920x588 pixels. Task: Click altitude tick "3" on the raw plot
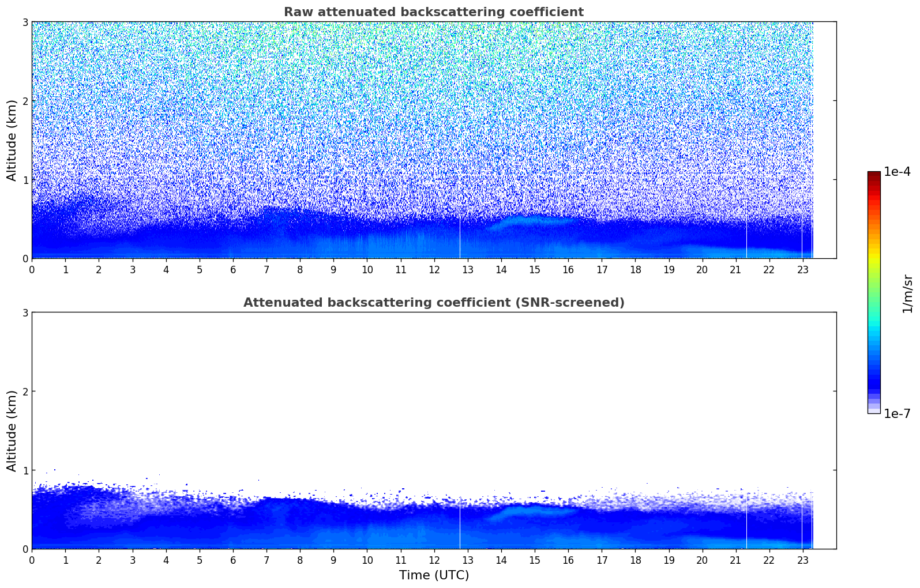(25, 22)
